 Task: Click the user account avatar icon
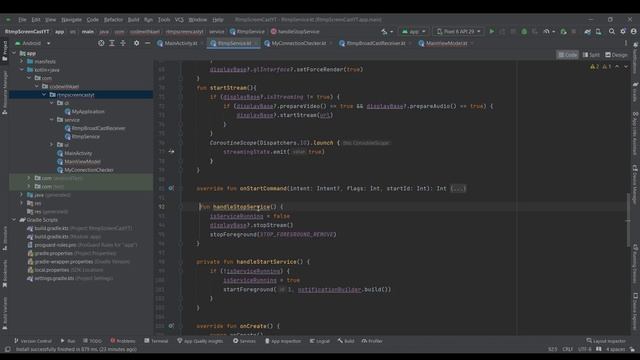coord(633,31)
